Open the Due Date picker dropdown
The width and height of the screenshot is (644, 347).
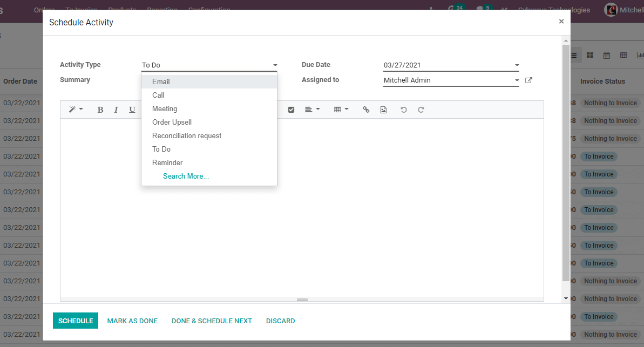pos(517,65)
